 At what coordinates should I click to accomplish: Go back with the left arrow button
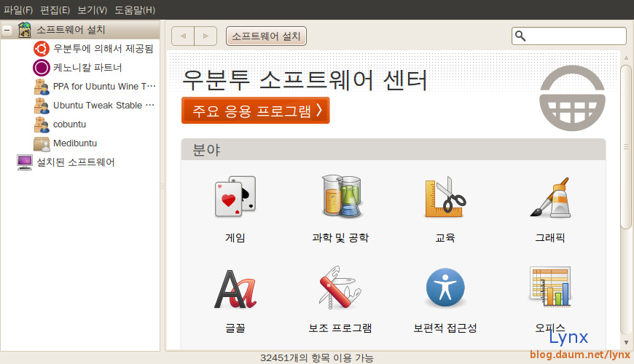pos(183,36)
